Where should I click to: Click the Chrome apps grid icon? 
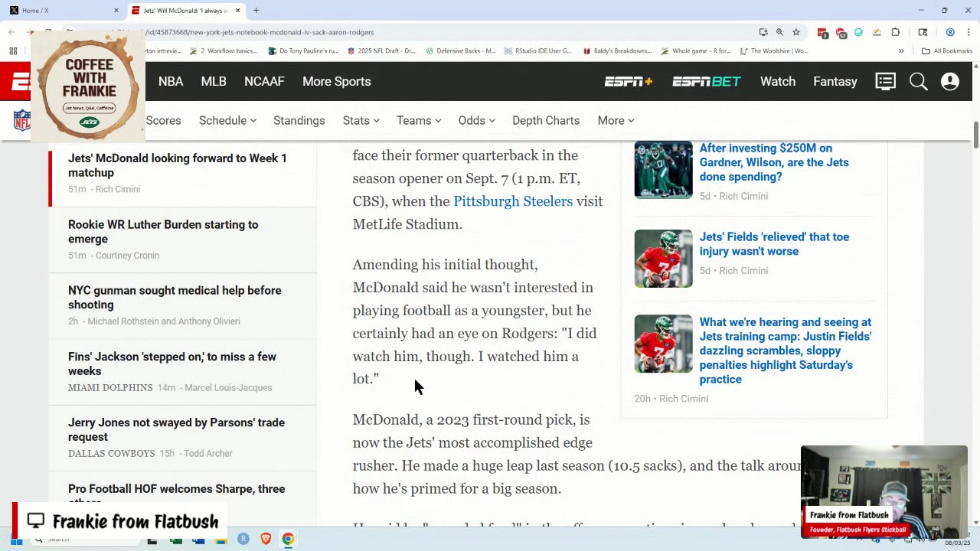[13, 51]
